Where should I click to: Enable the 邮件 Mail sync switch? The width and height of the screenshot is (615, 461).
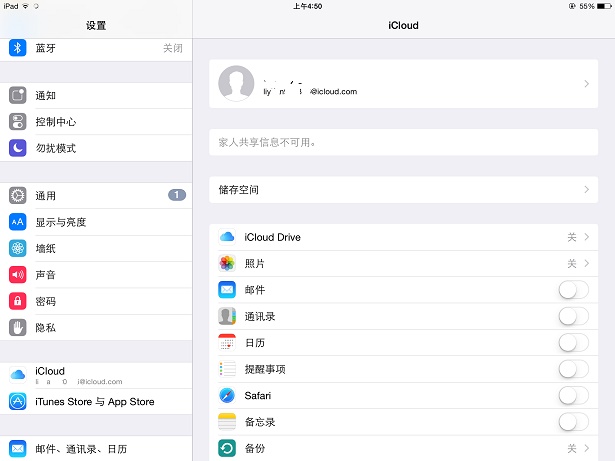(x=573, y=290)
